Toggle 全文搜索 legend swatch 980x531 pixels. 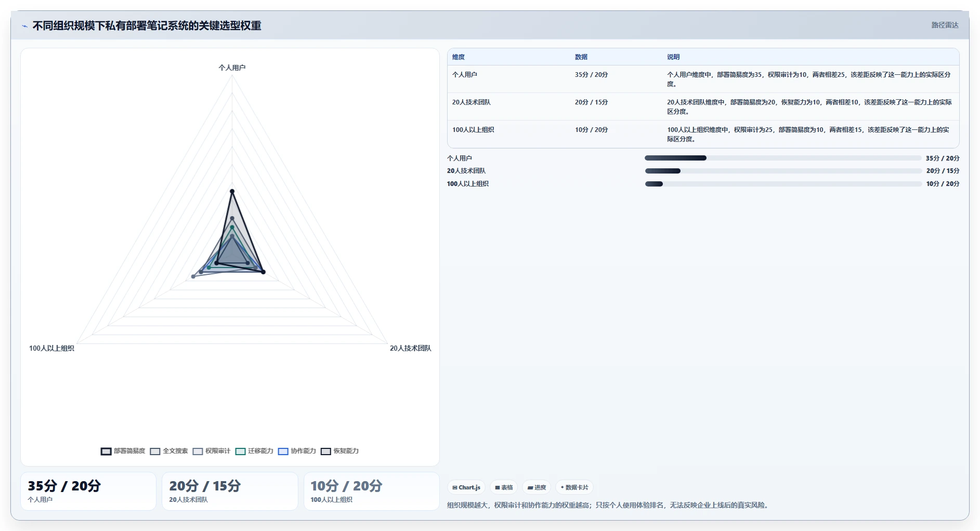[155, 451]
